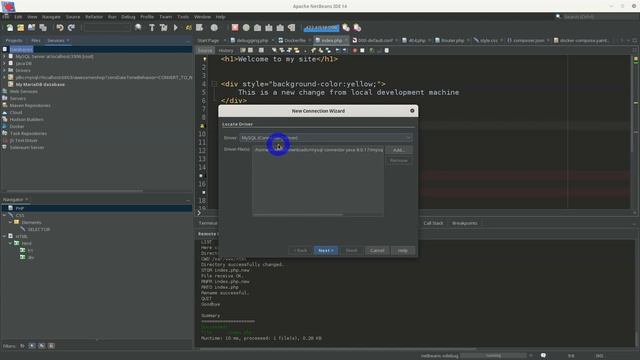Screen dimensions: 640x360
Task: Click the My MariaDB database connection icon
Action: [x=11, y=84]
